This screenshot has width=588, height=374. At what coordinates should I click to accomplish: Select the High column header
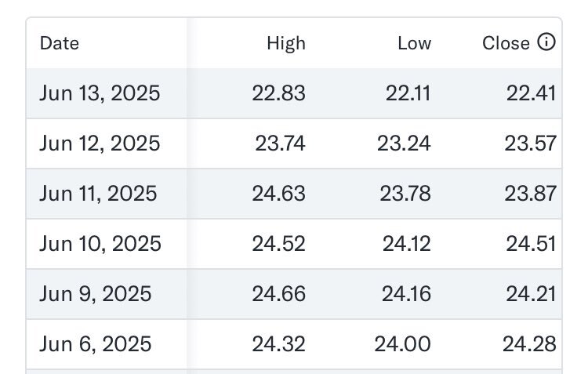point(286,43)
